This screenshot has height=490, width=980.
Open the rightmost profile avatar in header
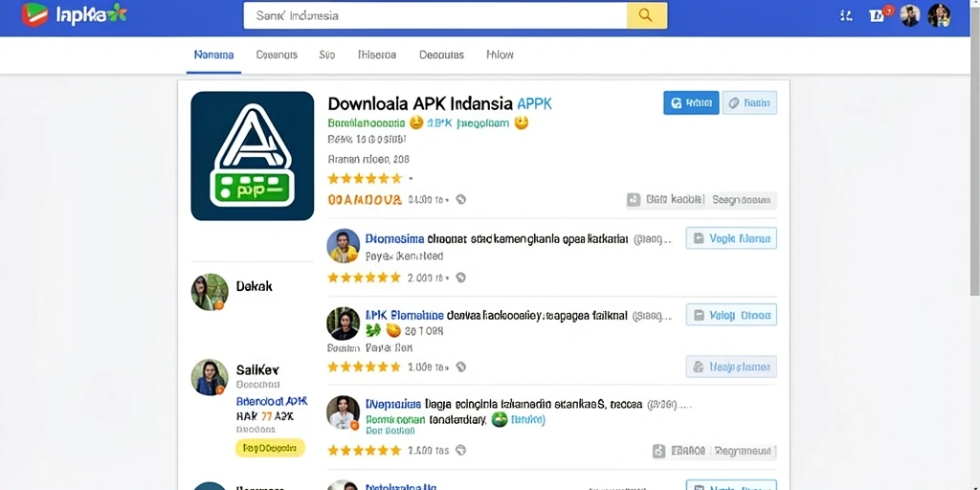[939, 15]
